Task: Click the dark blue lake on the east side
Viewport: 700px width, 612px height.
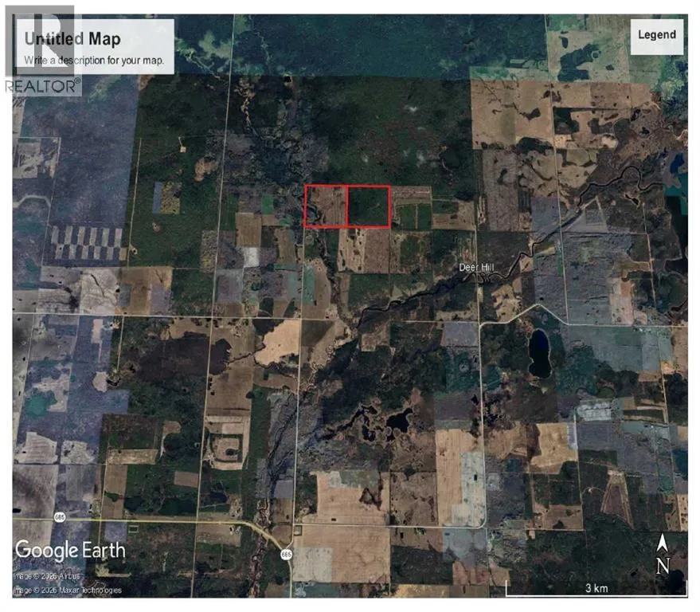Action: (x=541, y=352)
